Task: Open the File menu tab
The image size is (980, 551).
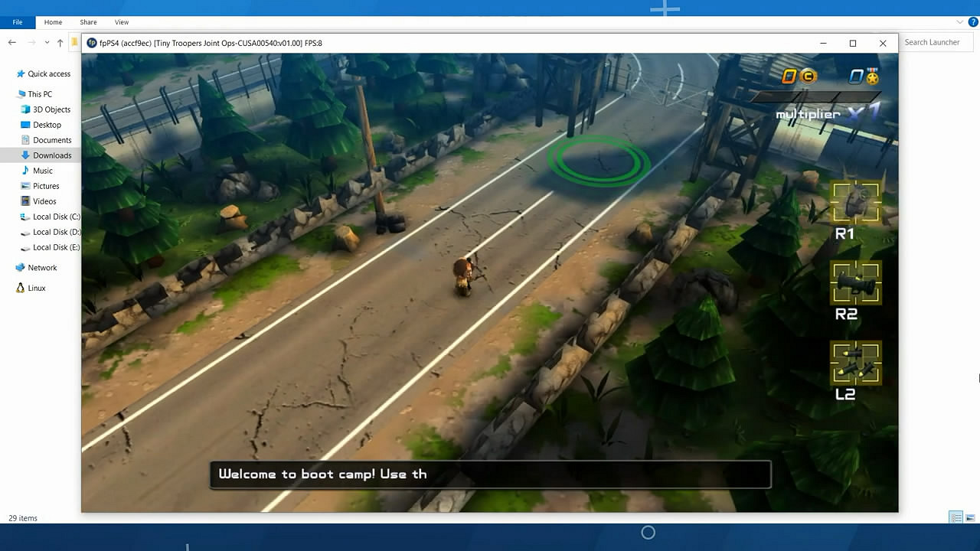Action: (18, 22)
